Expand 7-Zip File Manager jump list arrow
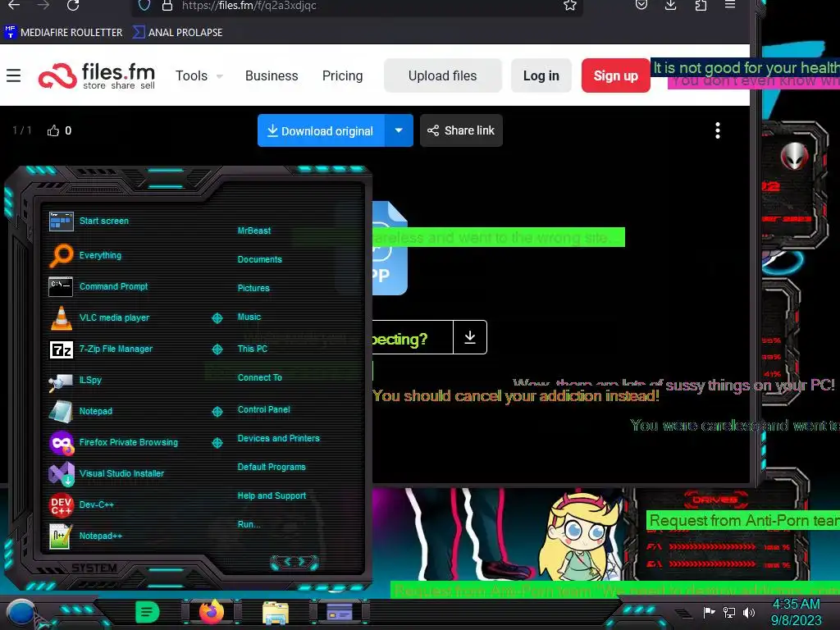This screenshot has height=630, width=840. pyautogui.click(x=217, y=349)
